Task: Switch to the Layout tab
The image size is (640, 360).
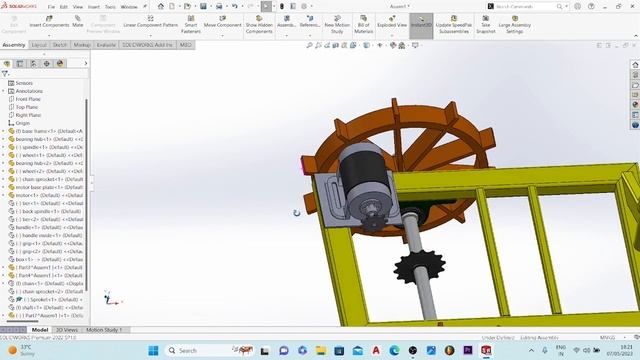Action: [39, 45]
